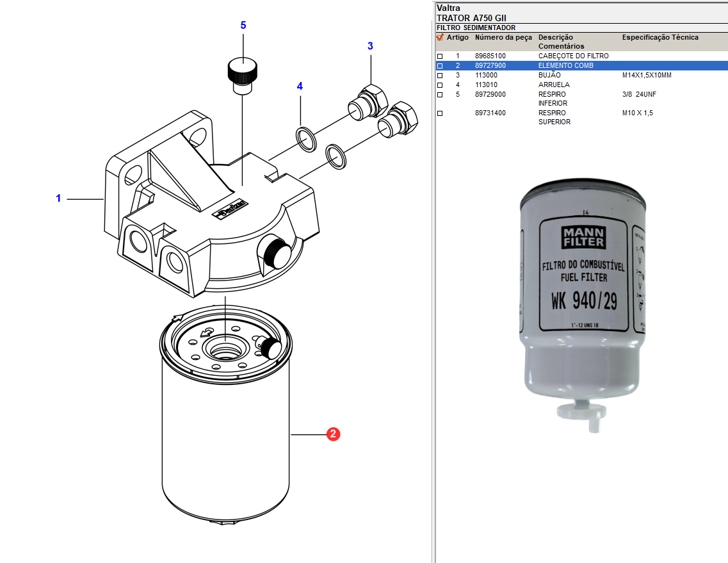This screenshot has height=563, width=728.
Task: Check the box for part 113000 BUJÃO
Action: 440,76
